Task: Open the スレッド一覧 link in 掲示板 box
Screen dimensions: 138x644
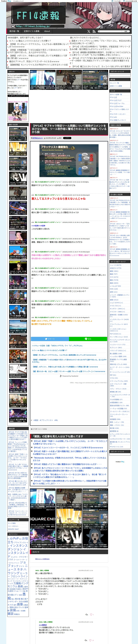Action: tap(114, 83)
